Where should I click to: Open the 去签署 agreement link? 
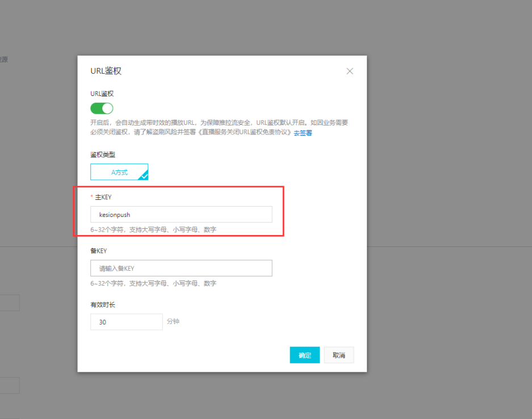pos(303,133)
